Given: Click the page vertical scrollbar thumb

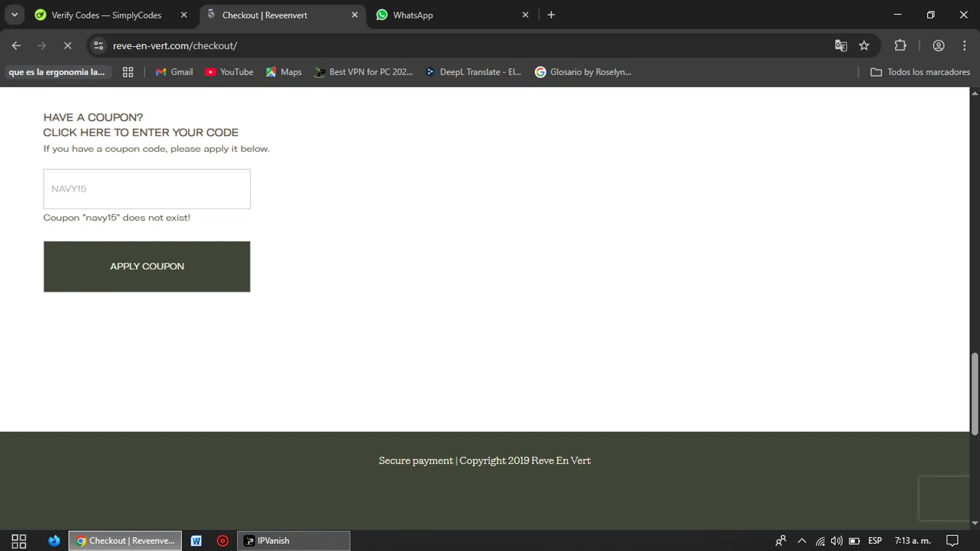Looking at the screenshot, I should [x=975, y=394].
